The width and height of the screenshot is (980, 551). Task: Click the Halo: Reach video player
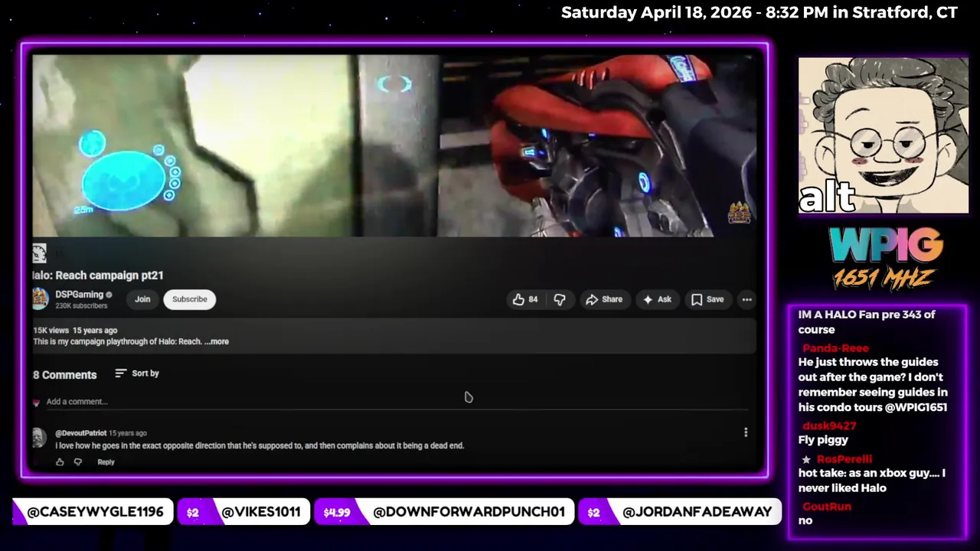pos(394,145)
